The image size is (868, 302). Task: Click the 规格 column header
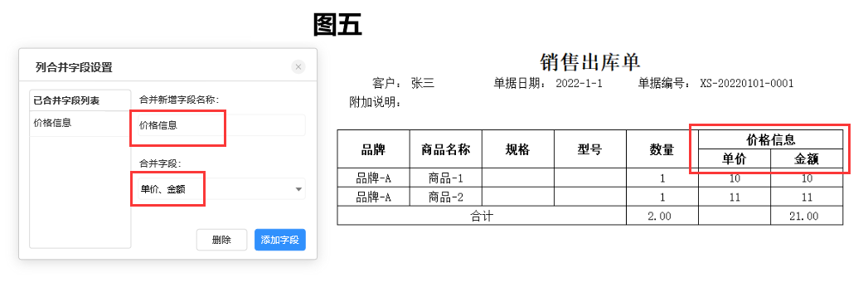(x=518, y=149)
